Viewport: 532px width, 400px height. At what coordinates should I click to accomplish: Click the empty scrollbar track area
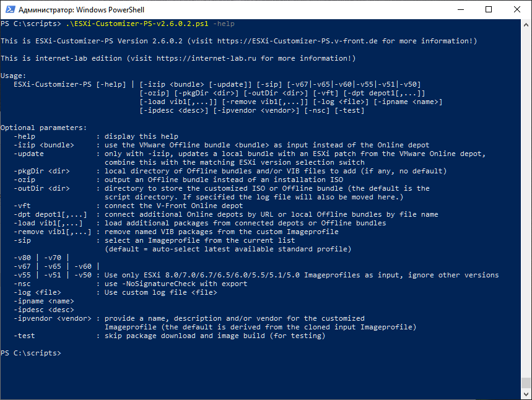coord(526,204)
